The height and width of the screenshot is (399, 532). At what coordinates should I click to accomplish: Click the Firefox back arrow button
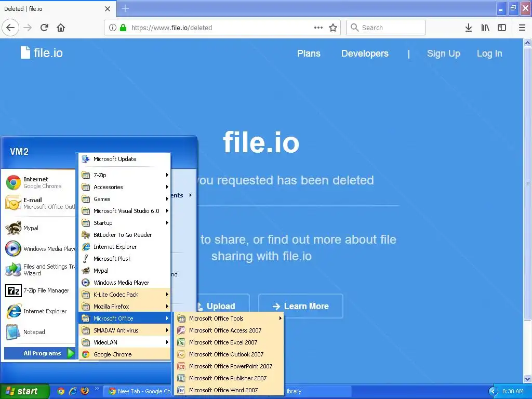[x=10, y=28]
